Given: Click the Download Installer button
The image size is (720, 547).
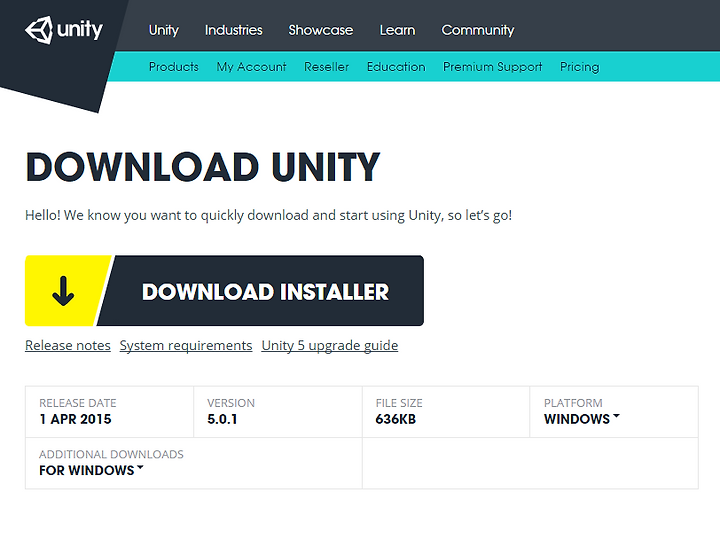Looking at the screenshot, I should [x=224, y=291].
